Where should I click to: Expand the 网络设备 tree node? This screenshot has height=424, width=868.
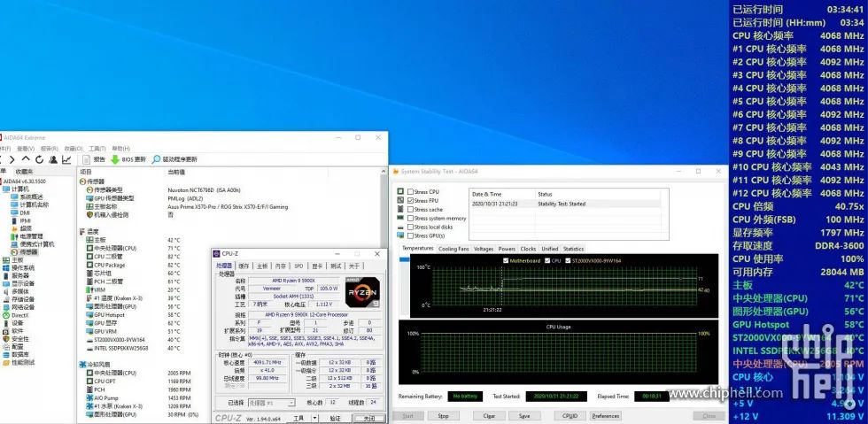19,307
